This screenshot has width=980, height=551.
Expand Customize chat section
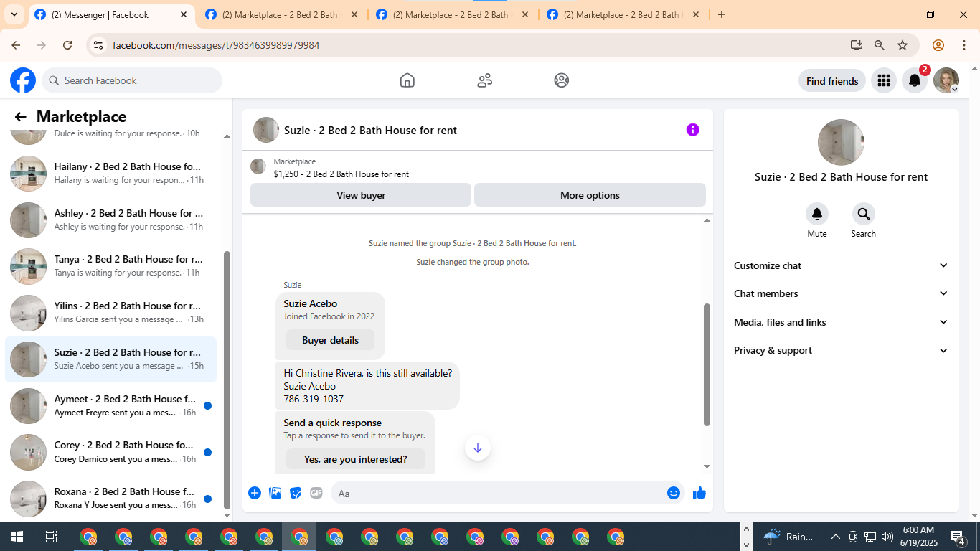click(x=842, y=265)
